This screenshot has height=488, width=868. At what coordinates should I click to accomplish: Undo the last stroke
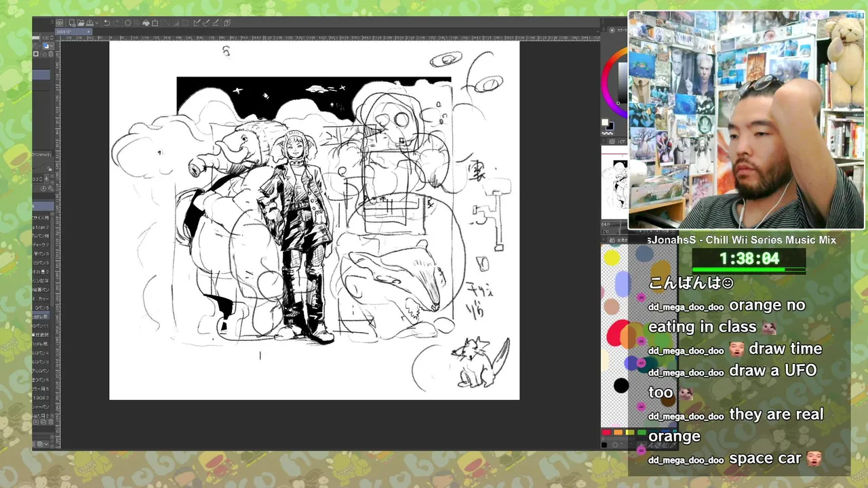pos(107,23)
